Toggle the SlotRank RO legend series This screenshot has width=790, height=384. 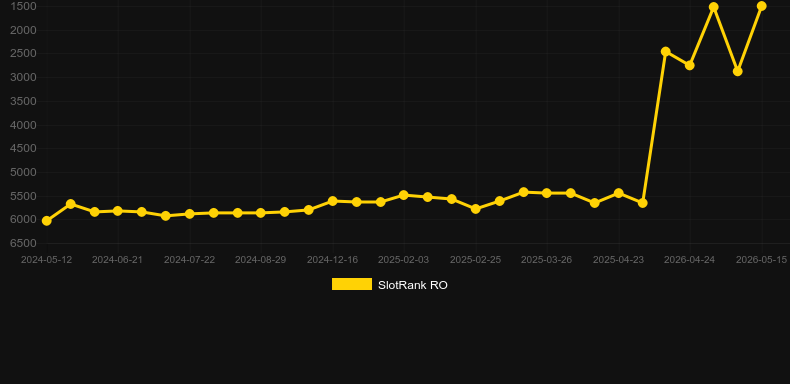[389, 285]
